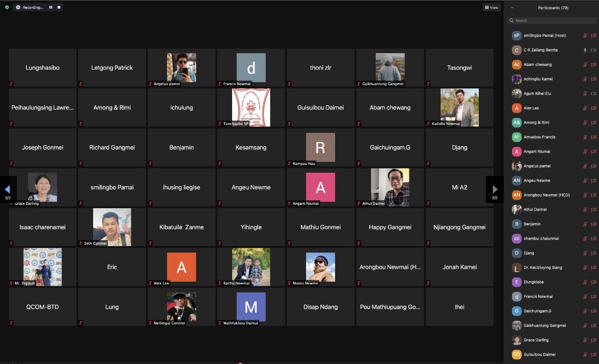Collapse the Participants panel with the chevron
Image resolution: width=599 pixels, height=364 pixels.
tap(512, 7)
